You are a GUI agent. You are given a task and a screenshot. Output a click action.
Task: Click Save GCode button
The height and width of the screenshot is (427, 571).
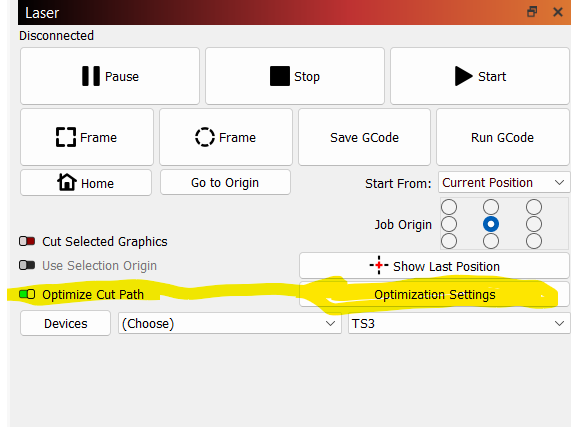click(364, 137)
